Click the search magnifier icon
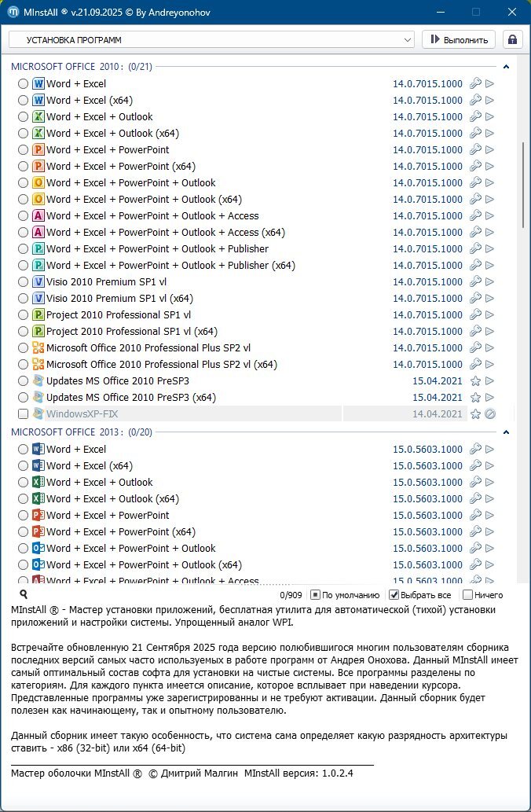This screenshot has height=812, width=531. (24, 595)
